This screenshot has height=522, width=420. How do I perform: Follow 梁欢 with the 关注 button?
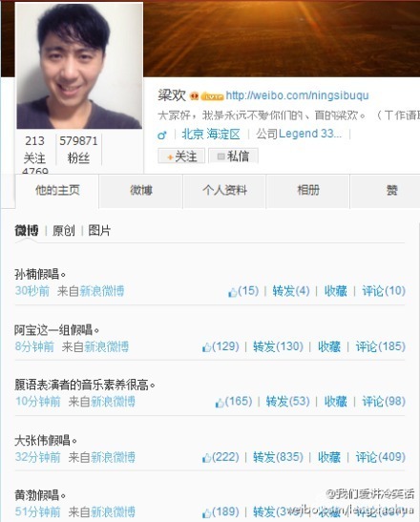181,157
